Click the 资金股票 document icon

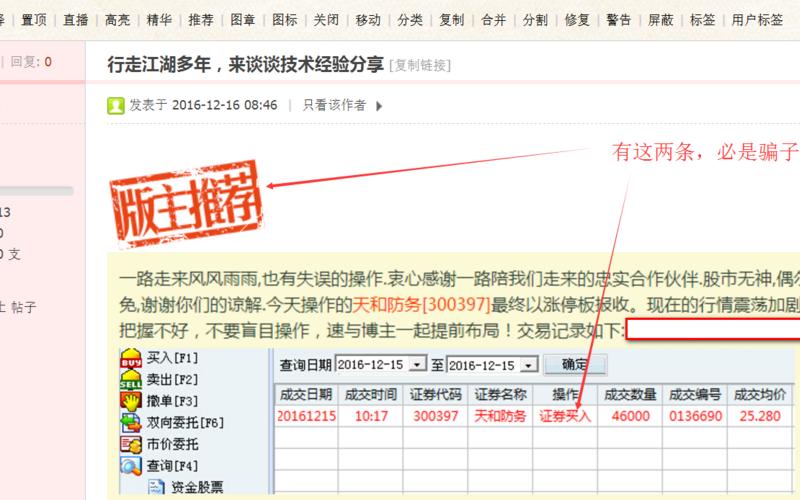pos(156,487)
